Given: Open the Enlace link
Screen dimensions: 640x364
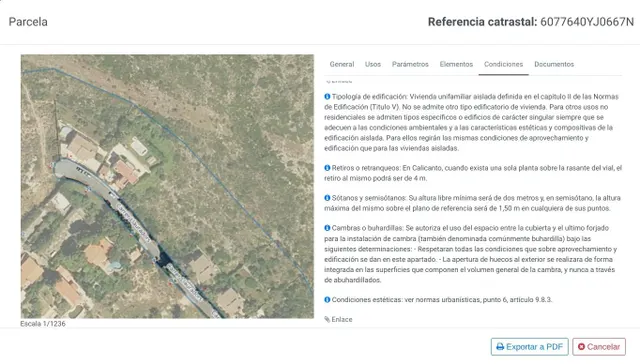Looking at the screenshot, I should coord(342,320).
